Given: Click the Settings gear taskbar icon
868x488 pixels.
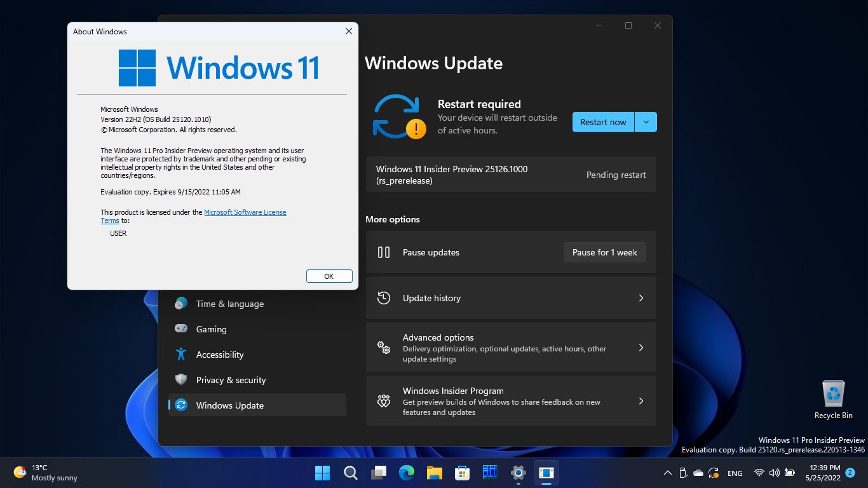Looking at the screenshot, I should (519, 473).
